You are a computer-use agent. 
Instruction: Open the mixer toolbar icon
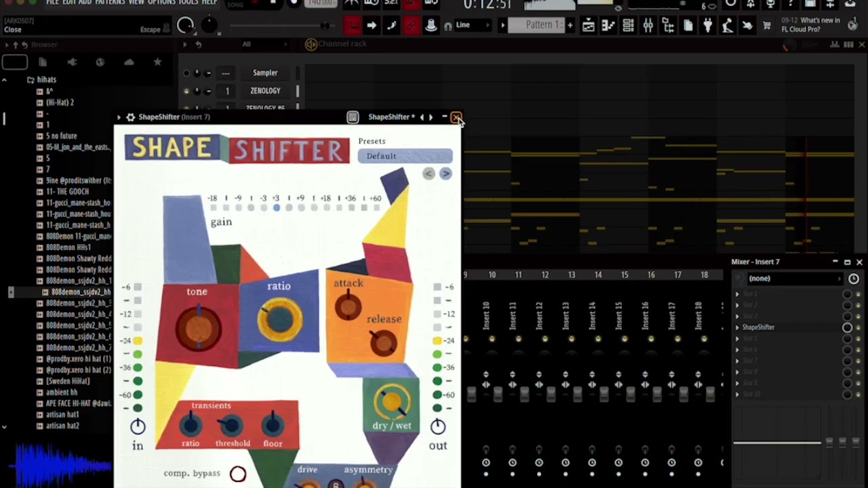pyautogui.click(x=648, y=26)
